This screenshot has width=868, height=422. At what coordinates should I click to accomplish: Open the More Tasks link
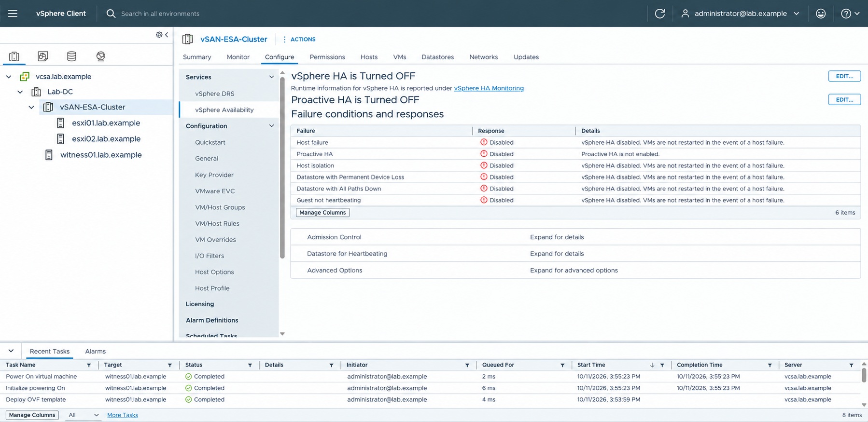[123, 415]
